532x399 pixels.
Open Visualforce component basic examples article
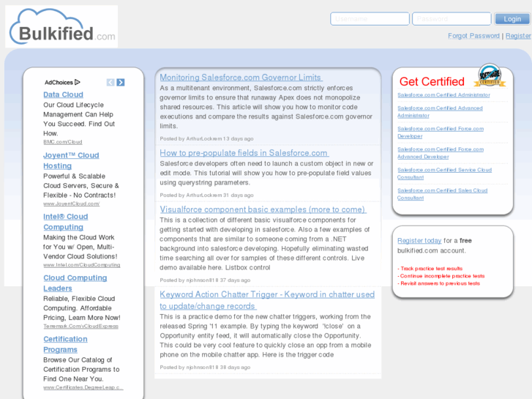point(263,209)
